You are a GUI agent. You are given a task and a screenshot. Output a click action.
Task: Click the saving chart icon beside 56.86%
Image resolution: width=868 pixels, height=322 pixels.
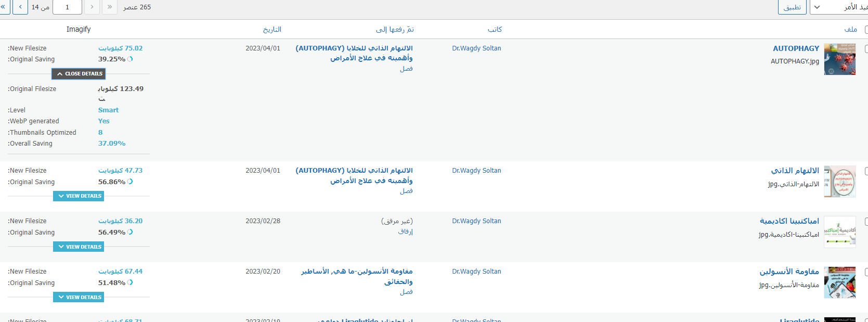point(130,182)
